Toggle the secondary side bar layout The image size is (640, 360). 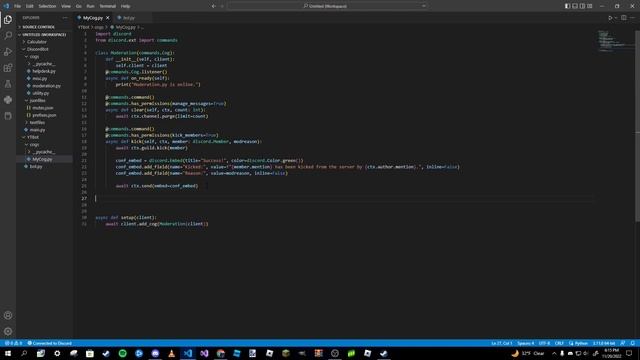tap(582, 6)
